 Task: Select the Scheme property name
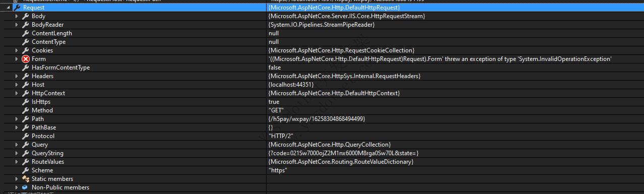[42, 170]
